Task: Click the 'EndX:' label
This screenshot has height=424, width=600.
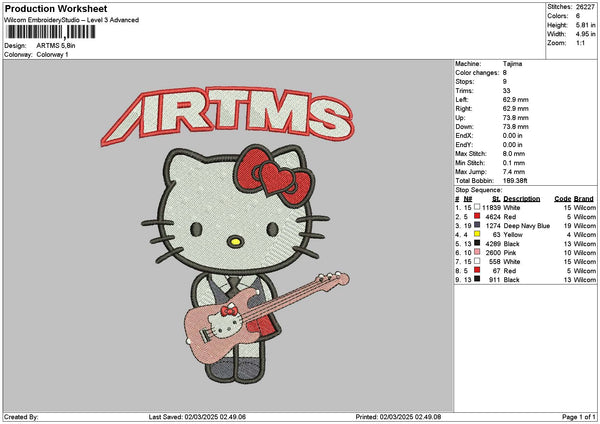Action: (x=464, y=136)
